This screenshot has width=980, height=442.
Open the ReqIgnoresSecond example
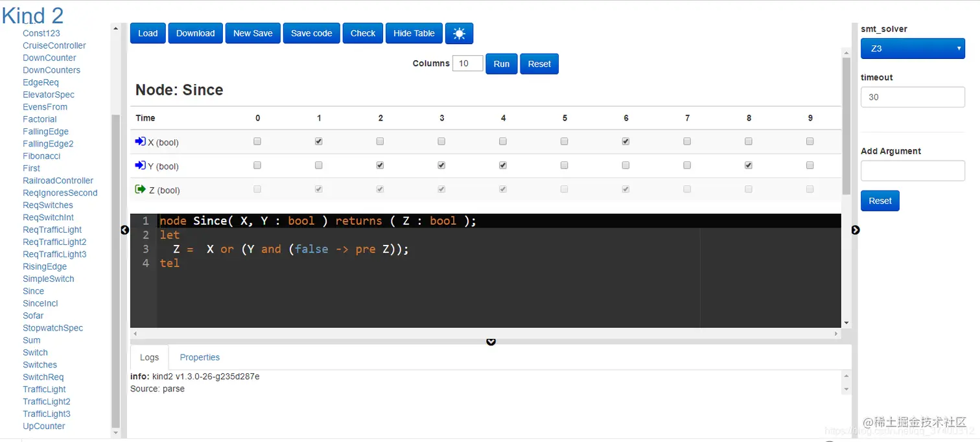(60, 193)
